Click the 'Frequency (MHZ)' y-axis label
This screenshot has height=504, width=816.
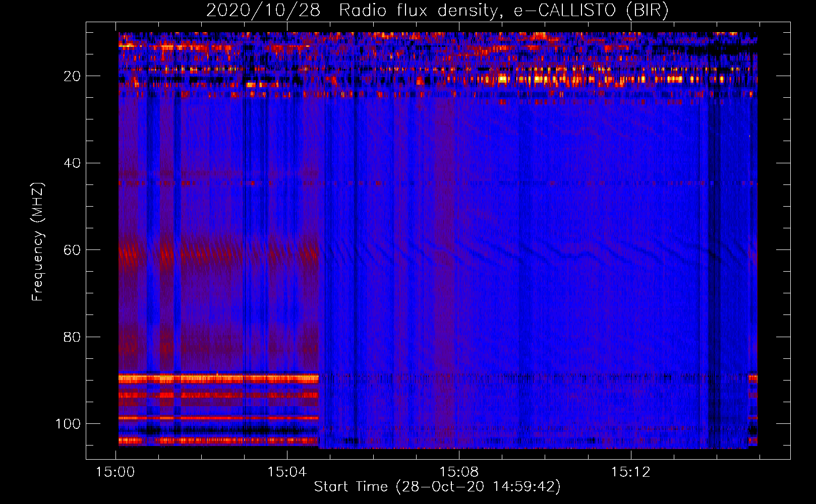[x=38, y=242]
